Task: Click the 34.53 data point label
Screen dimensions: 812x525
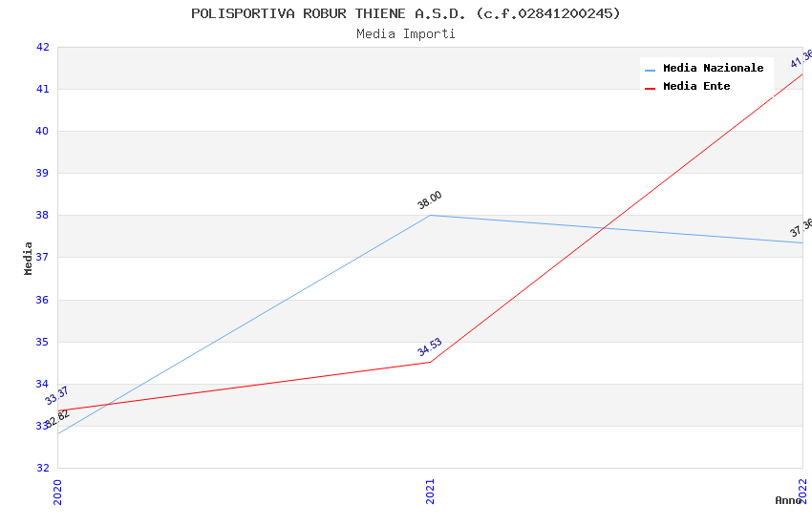Action: tap(430, 346)
